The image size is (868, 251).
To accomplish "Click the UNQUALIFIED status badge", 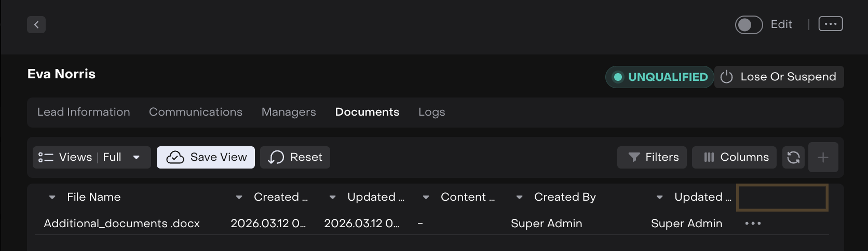I will click(x=659, y=77).
